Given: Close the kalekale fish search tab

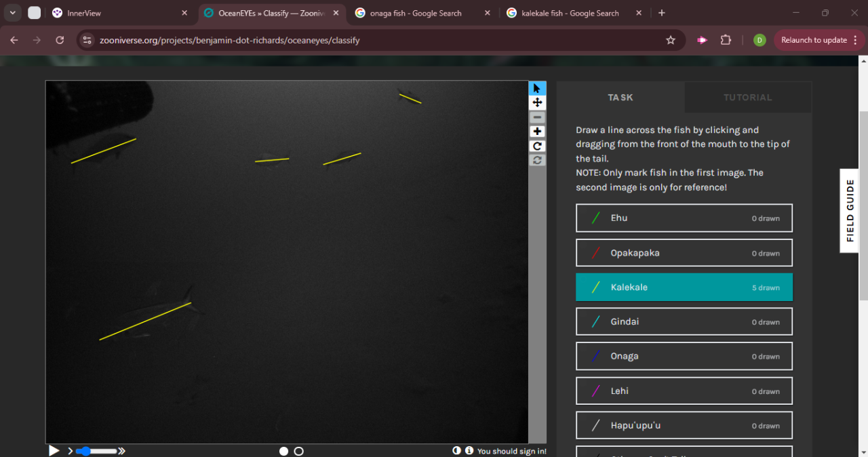Looking at the screenshot, I should click(x=639, y=13).
